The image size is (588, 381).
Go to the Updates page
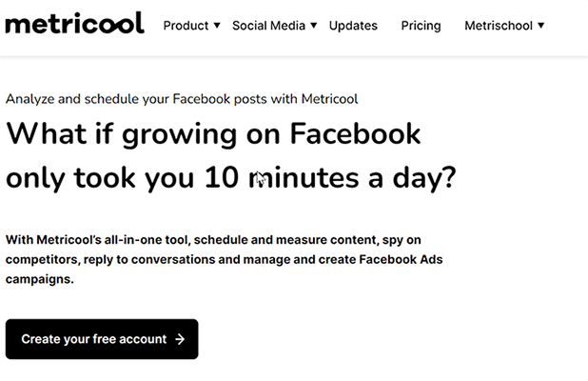pos(353,26)
